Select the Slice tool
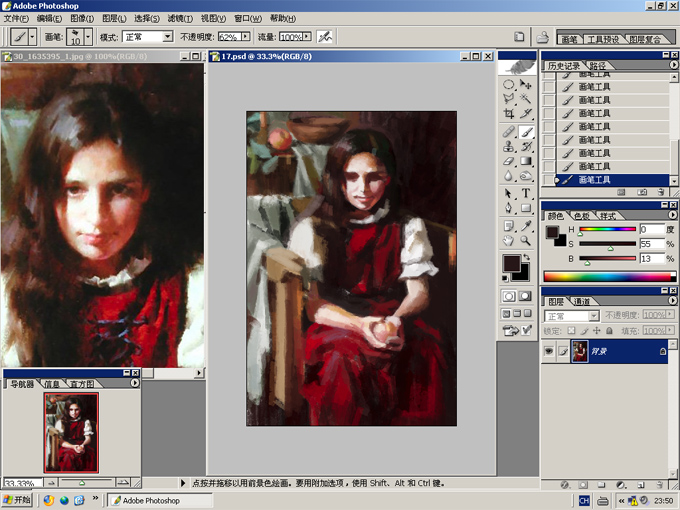This screenshot has width=680, height=510. point(526,114)
